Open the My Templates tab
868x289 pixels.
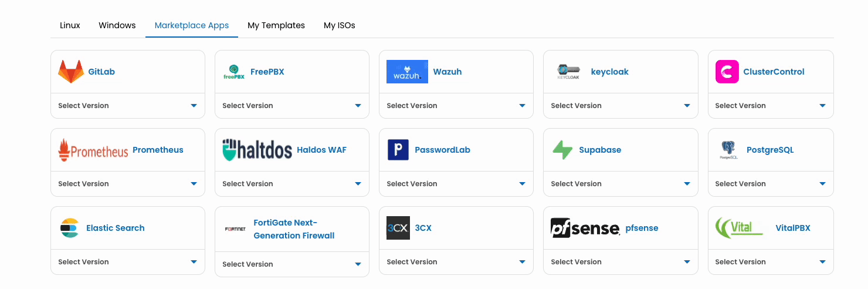tap(276, 25)
